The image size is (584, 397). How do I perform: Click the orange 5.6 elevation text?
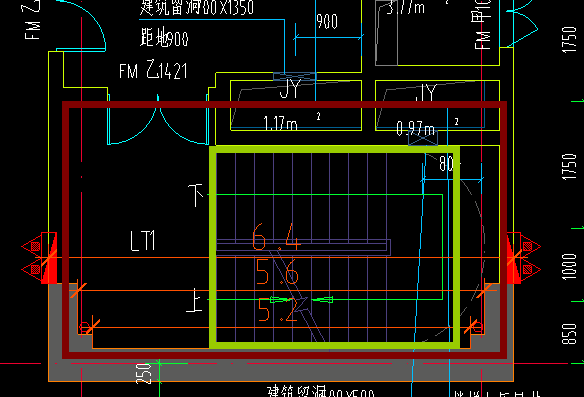tap(277, 272)
